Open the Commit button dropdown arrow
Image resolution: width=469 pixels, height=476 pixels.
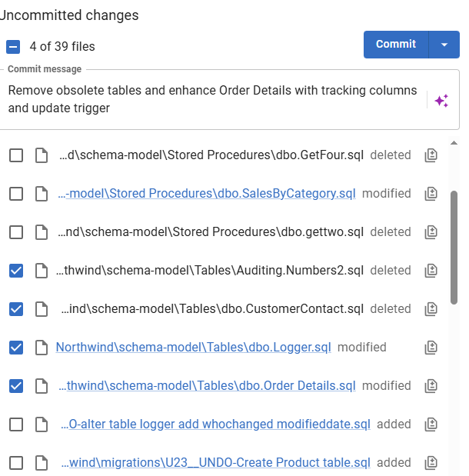(444, 45)
